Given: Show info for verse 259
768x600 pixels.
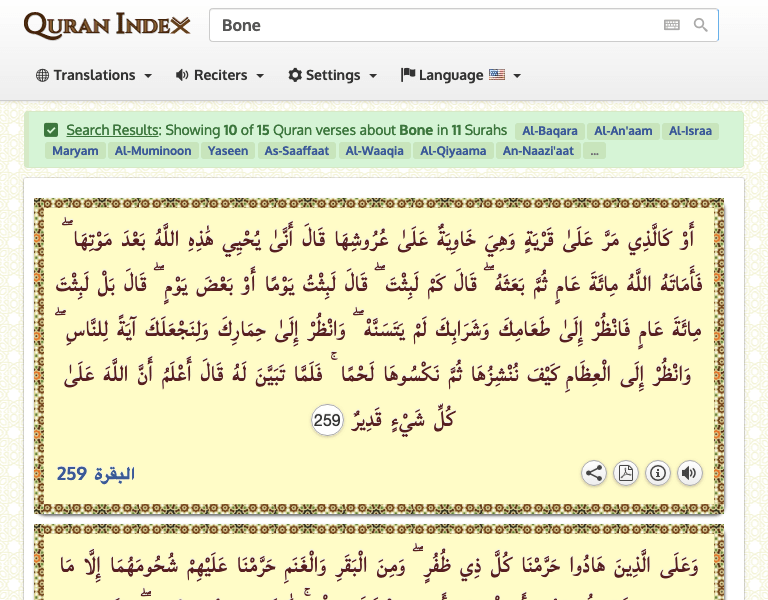Looking at the screenshot, I should [657, 473].
